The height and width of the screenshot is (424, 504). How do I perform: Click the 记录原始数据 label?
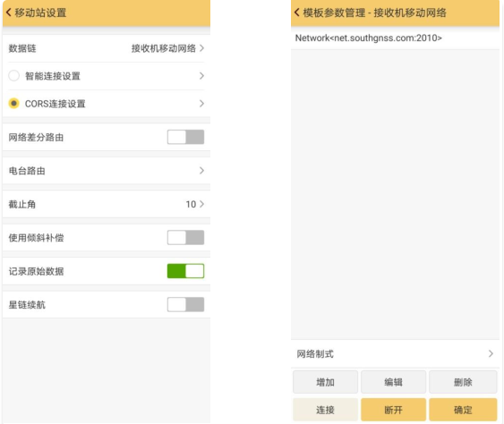pos(36,271)
